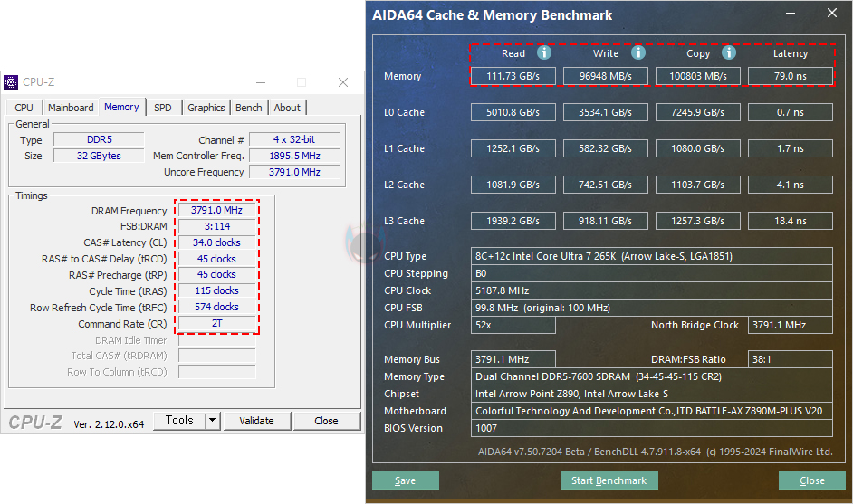This screenshot has width=853, height=504.
Task: Click the CPU Clock value 5187.8 MHz
Action: click(652, 290)
